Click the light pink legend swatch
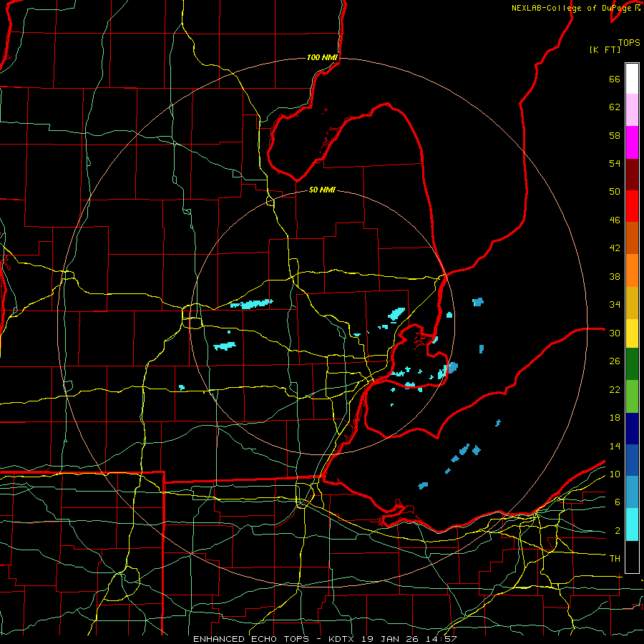Image resolution: width=644 pixels, height=644 pixels. click(x=632, y=109)
